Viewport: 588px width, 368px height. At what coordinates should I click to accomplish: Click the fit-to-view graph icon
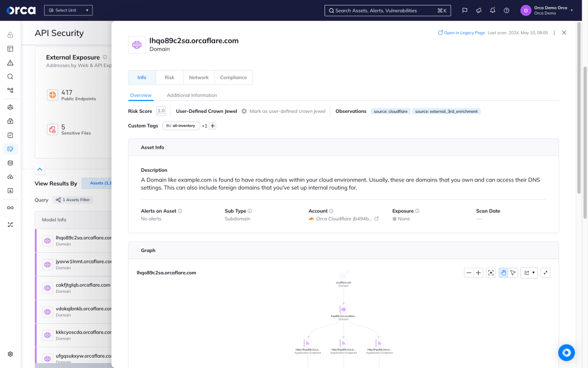(491, 273)
